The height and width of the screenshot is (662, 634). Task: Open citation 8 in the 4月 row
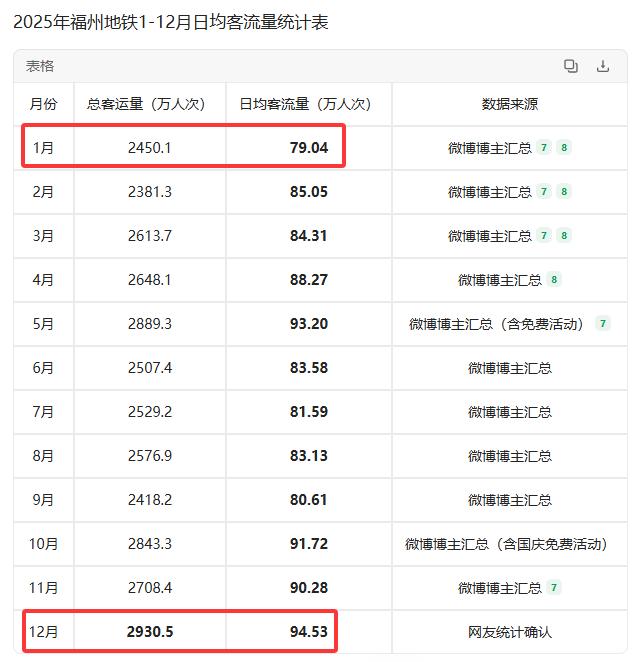click(x=554, y=279)
